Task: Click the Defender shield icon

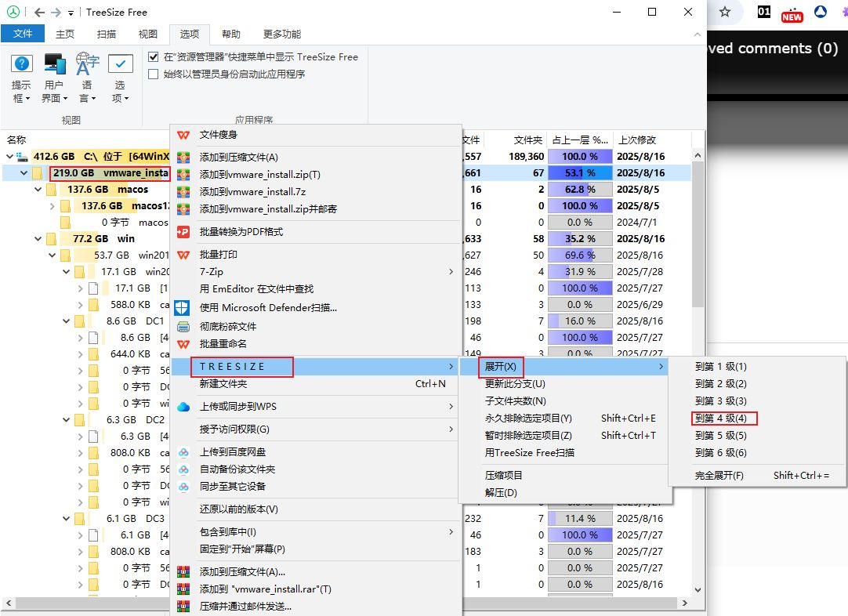Action: pyautogui.click(x=182, y=308)
